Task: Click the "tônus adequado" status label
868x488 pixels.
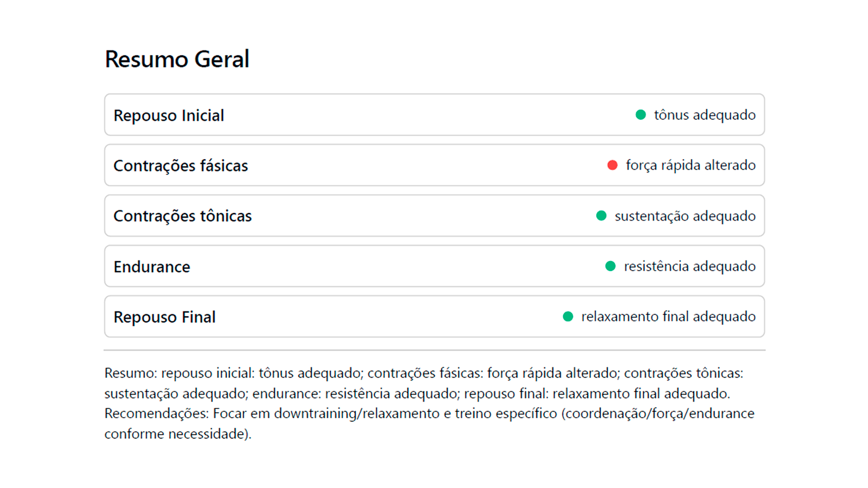Action: tap(704, 115)
